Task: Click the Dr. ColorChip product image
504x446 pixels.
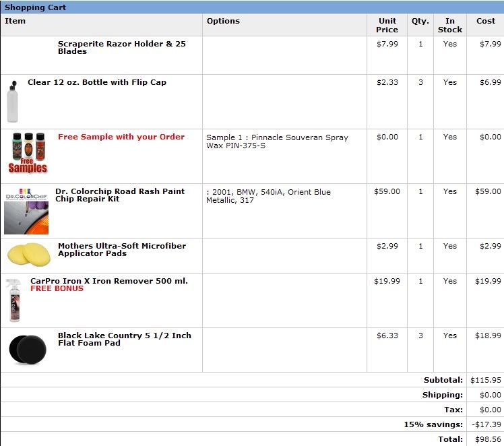Action: [x=26, y=211]
